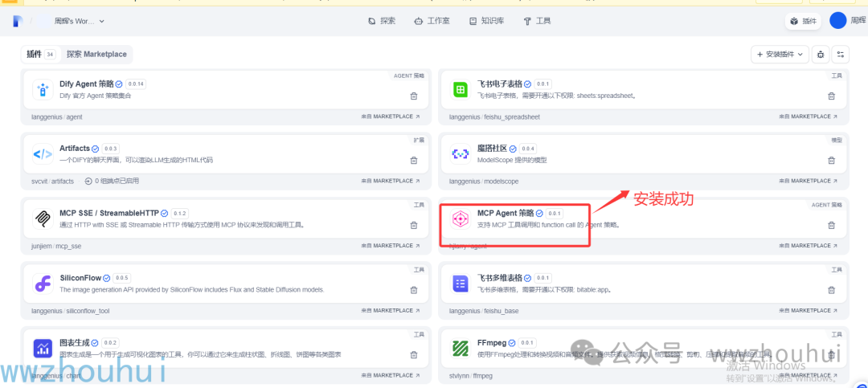Open Marketplace link for junjiem/mcp_sse
The width and height of the screenshot is (868, 388).
click(391, 246)
